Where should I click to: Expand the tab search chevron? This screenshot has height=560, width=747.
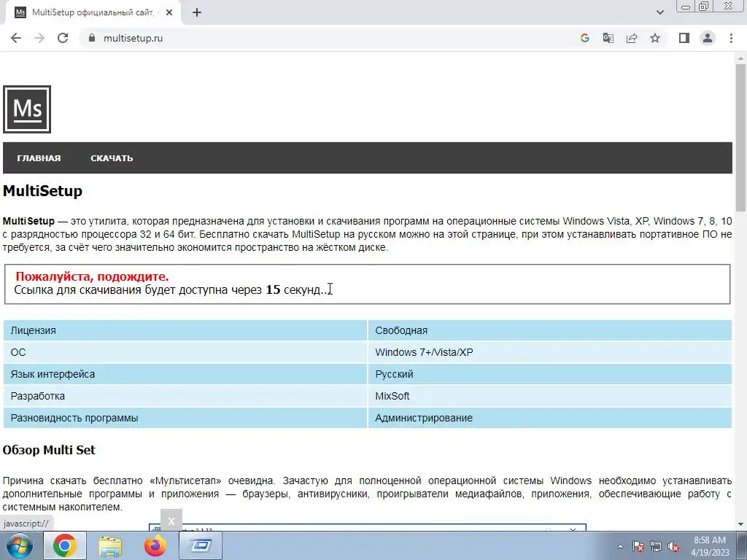coord(659,13)
